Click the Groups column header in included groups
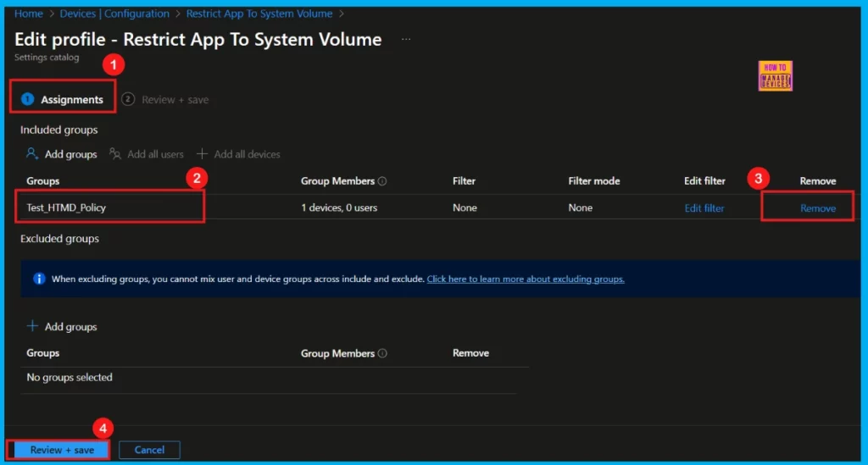This screenshot has width=868, height=465. (x=42, y=181)
